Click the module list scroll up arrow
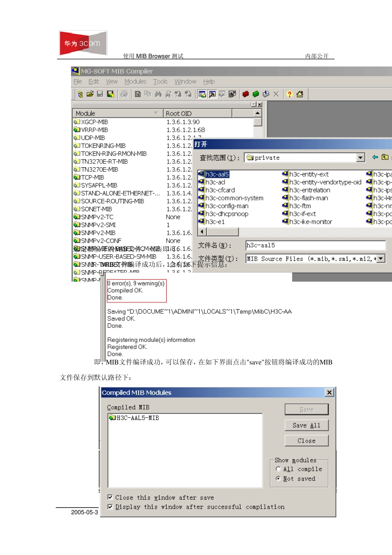 pyautogui.click(x=258, y=113)
